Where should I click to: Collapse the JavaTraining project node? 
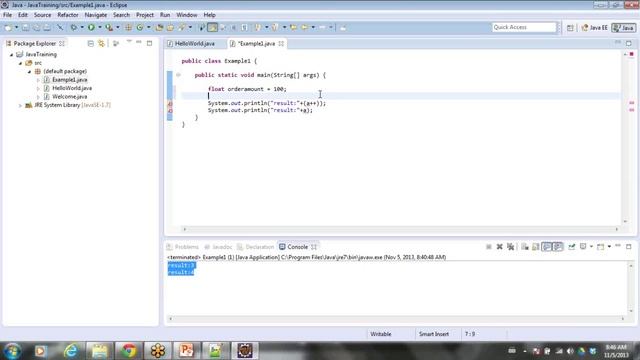point(11,54)
